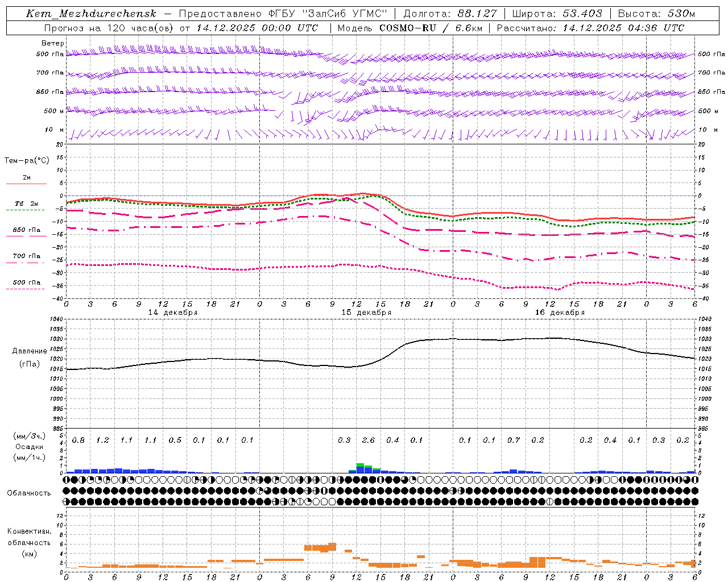
Task: Click the Модель COSMO-RU / 6.6км label
Action: pyautogui.click(x=410, y=28)
